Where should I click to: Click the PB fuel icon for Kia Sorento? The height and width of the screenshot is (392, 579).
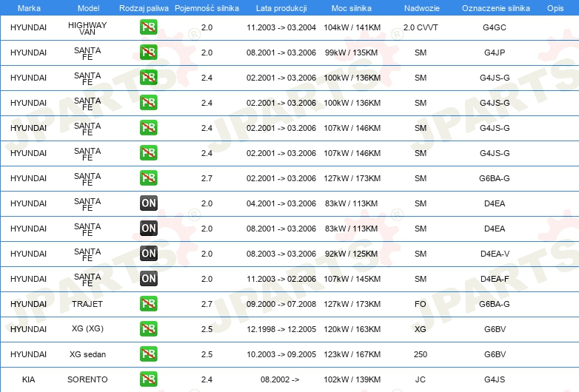148,379
